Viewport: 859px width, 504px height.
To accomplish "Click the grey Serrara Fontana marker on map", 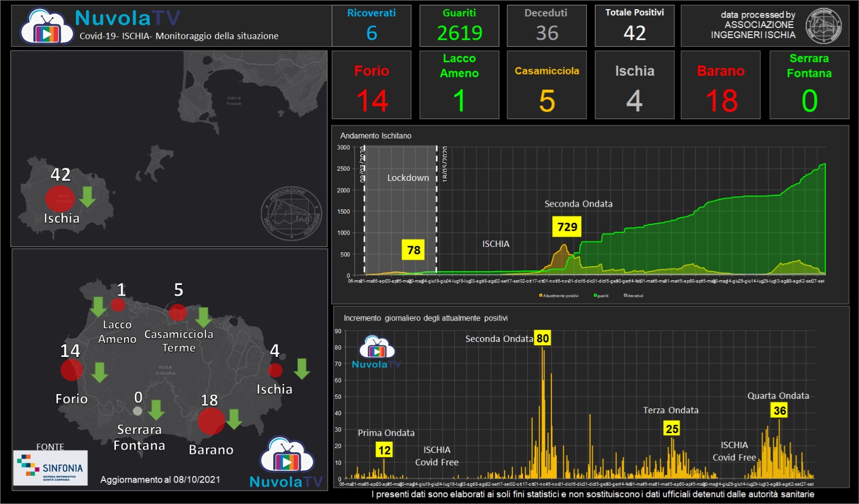I will coord(138,411).
